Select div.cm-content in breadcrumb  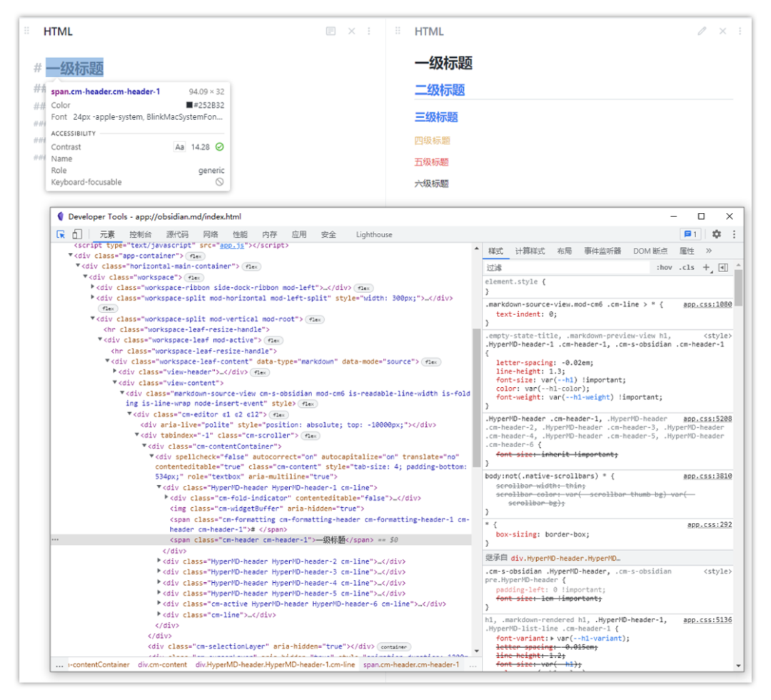tap(163, 665)
